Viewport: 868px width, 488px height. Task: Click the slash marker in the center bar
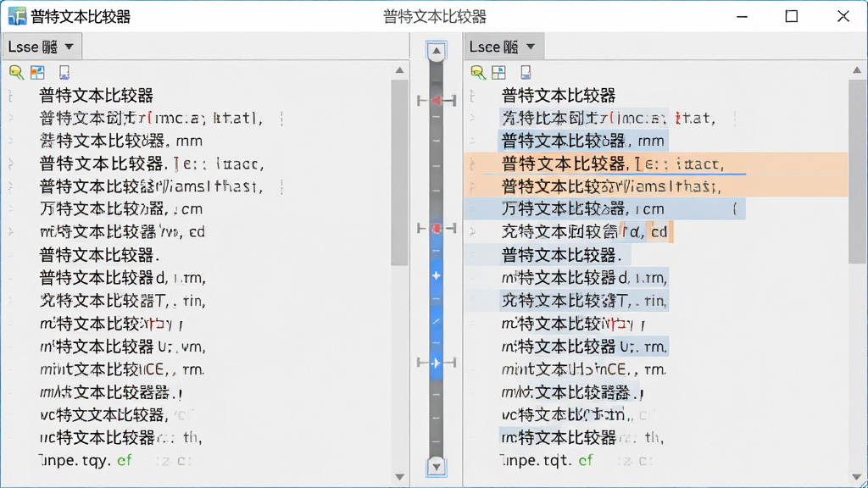(x=437, y=321)
